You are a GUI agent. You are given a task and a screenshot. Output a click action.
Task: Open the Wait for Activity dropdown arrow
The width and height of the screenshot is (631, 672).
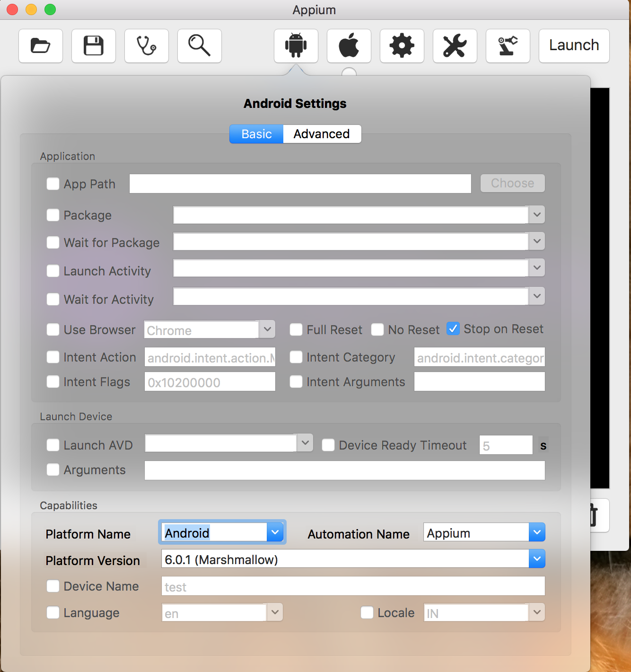pyautogui.click(x=537, y=296)
